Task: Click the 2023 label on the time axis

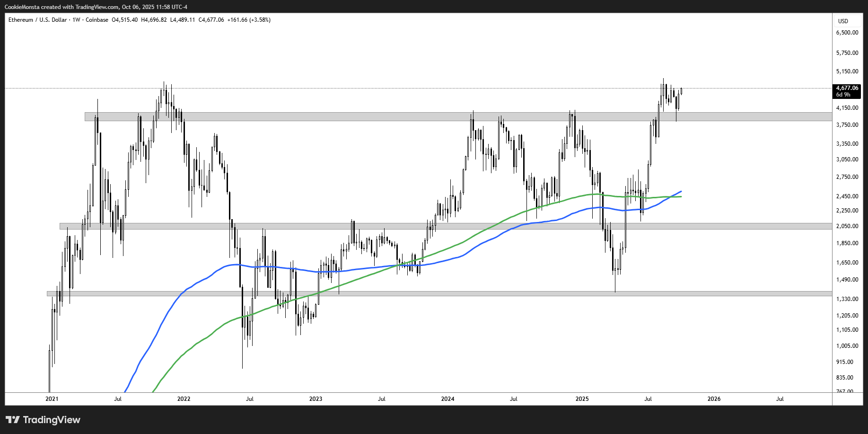Action: pos(316,399)
